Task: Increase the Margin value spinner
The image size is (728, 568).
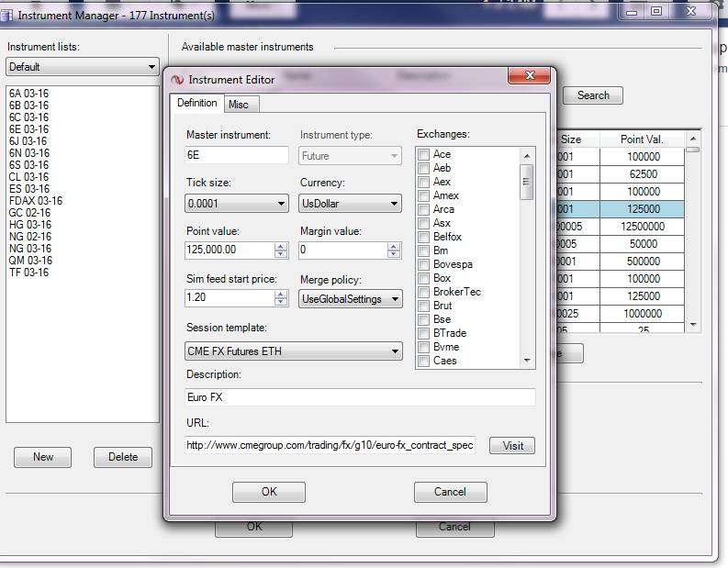Action: 393,247
